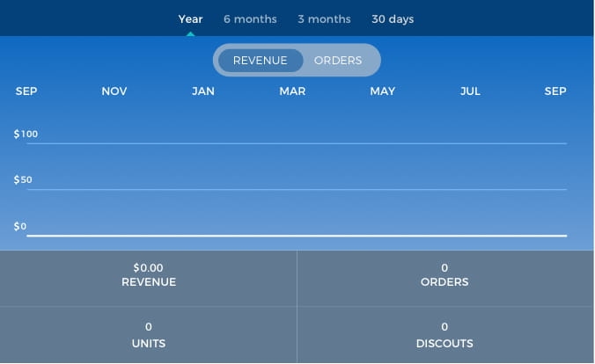Select the Year time range tab
595x364 pixels.
190,18
